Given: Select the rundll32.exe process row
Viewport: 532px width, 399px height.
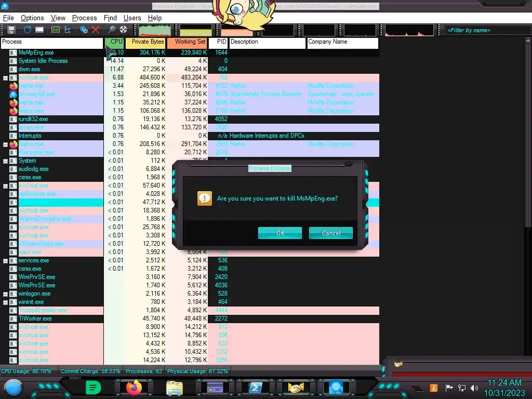Looking at the screenshot, I should point(190,119).
